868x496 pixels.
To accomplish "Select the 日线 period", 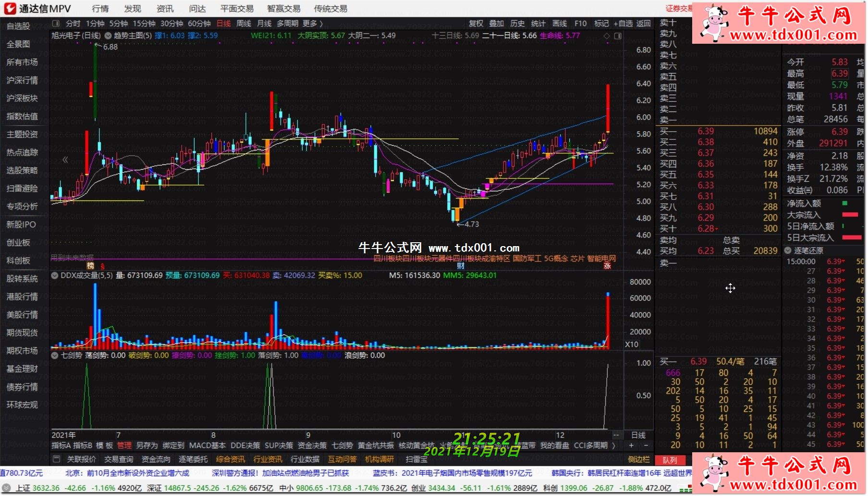I will point(223,23).
